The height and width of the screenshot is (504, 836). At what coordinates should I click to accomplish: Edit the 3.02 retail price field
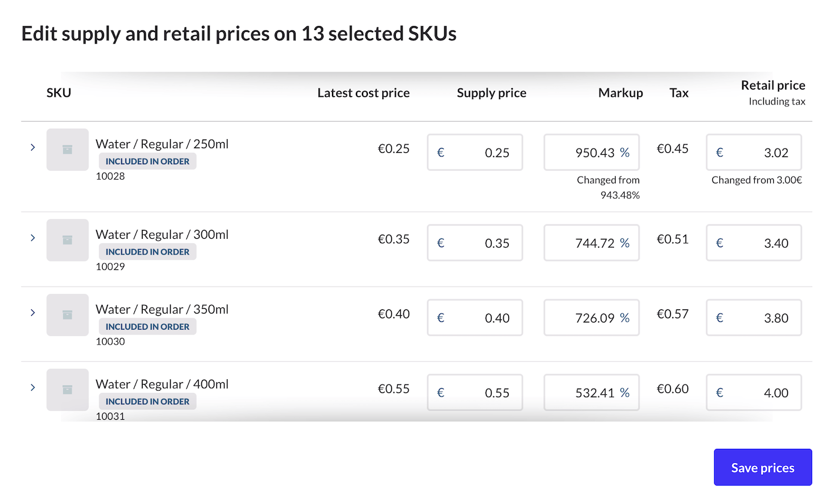point(754,153)
